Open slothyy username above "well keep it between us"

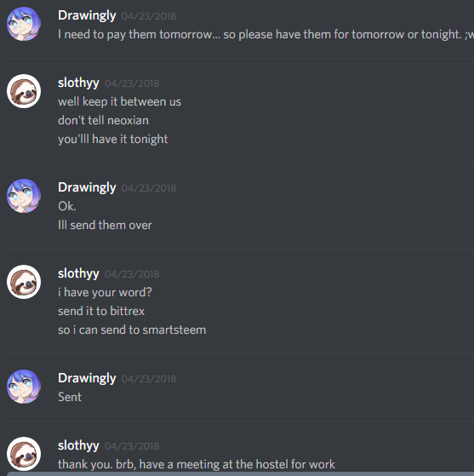click(x=78, y=83)
